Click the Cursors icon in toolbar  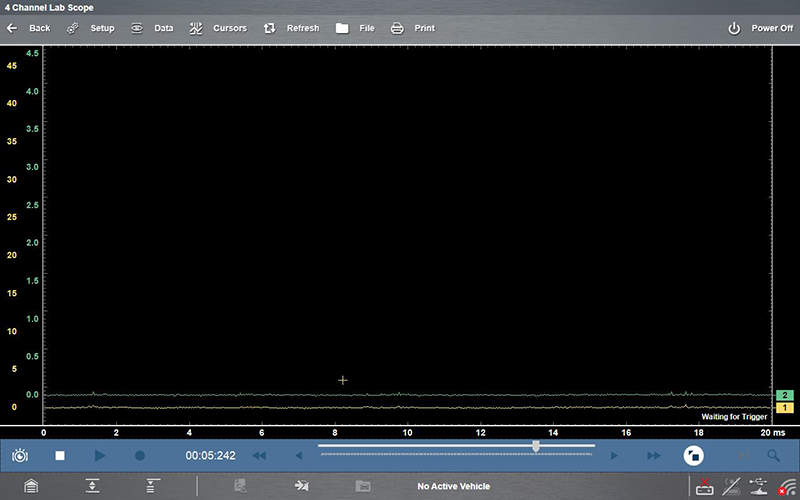pyautogui.click(x=196, y=29)
